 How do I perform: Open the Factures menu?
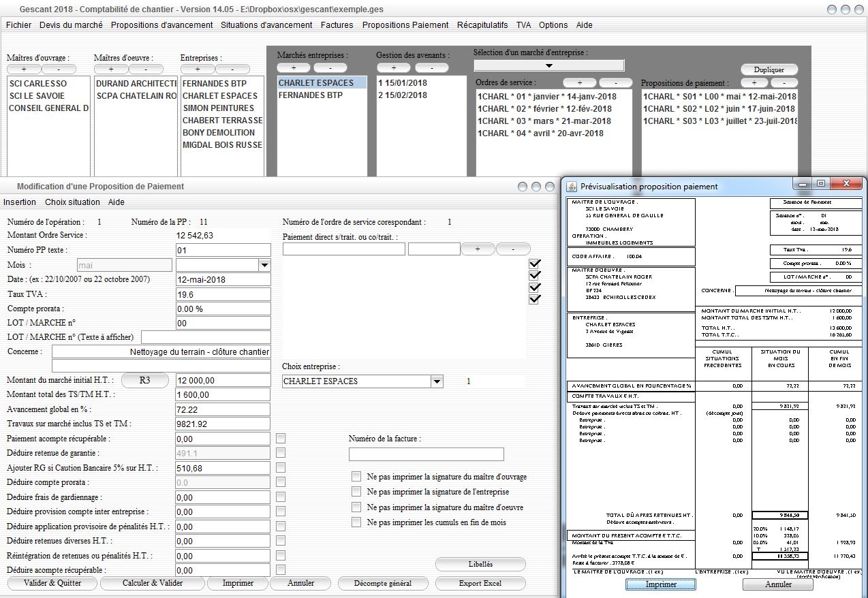[337, 25]
